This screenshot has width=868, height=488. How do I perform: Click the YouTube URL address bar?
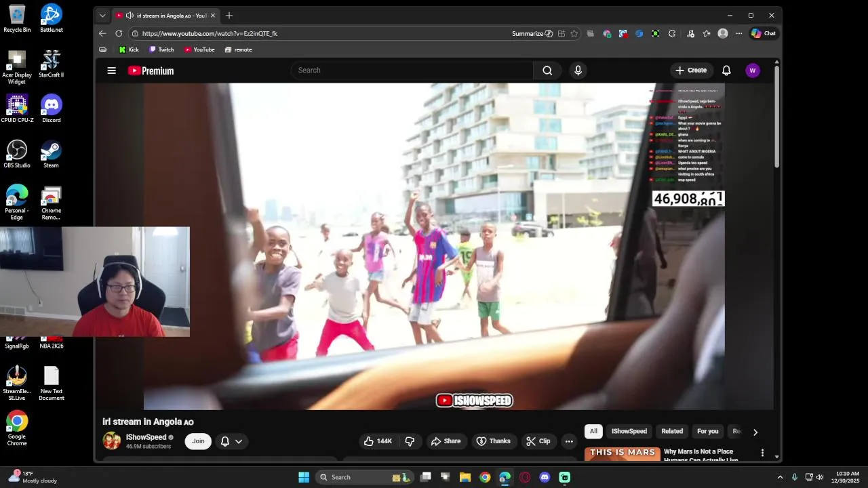click(319, 33)
